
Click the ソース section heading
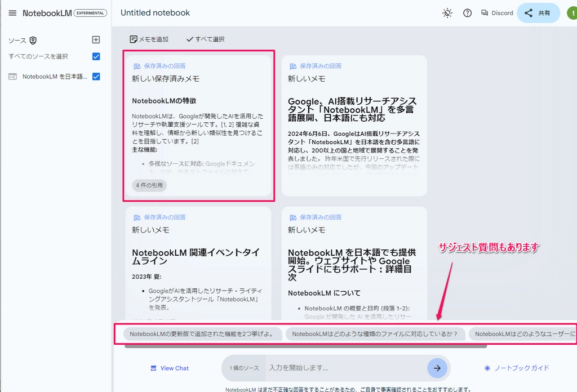(17, 41)
